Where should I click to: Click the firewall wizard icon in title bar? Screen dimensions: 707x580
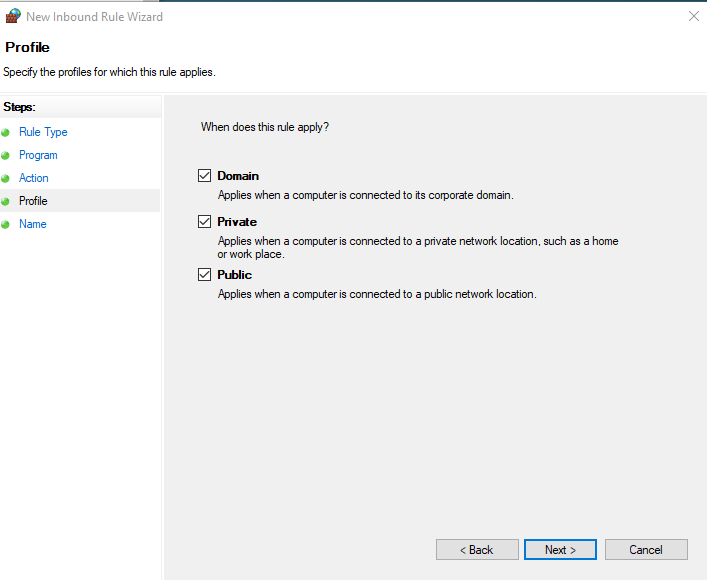click(13, 16)
